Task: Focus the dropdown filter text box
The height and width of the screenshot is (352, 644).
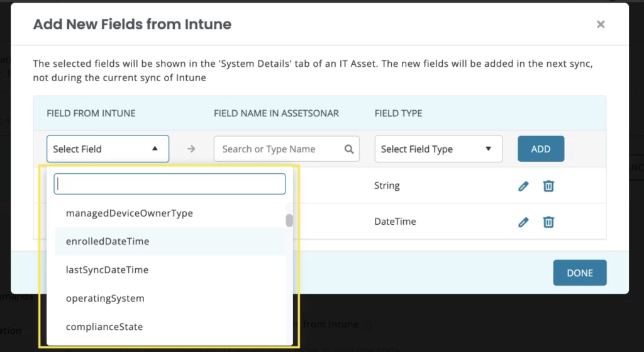Action: point(170,184)
